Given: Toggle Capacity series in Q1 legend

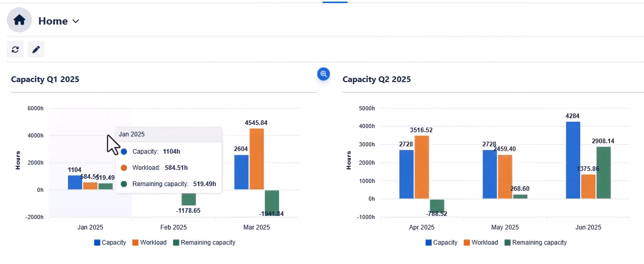Looking at the screenshot, I should click(110, 243).
